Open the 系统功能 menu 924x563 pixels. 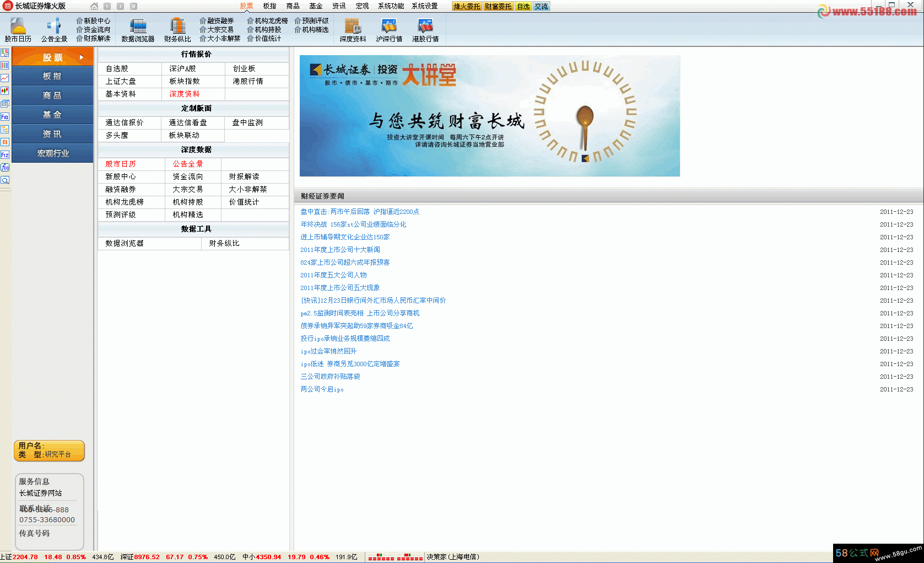pyautogui.click(x=391, y=6)
